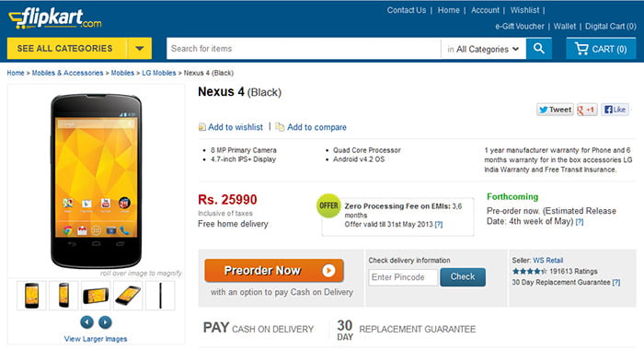This screenshot has height=351, width=644.
Task: Show previous thumbnail set arrow
Action: 86,322
